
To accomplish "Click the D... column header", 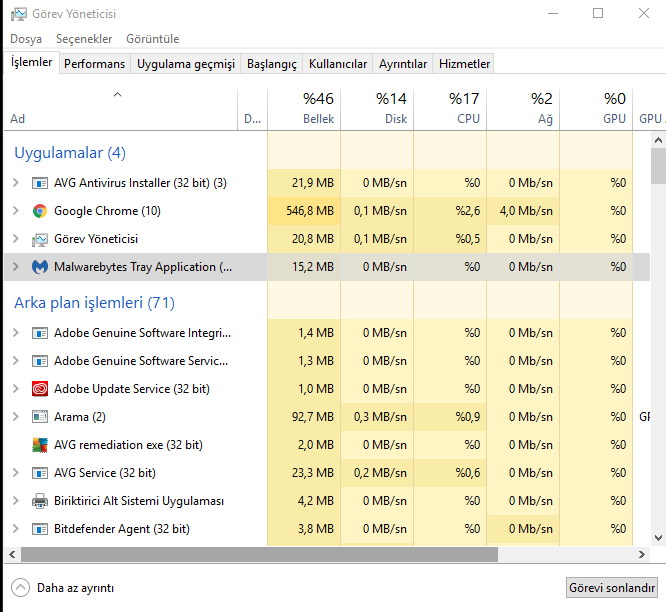I will click(x=253, y=109).
